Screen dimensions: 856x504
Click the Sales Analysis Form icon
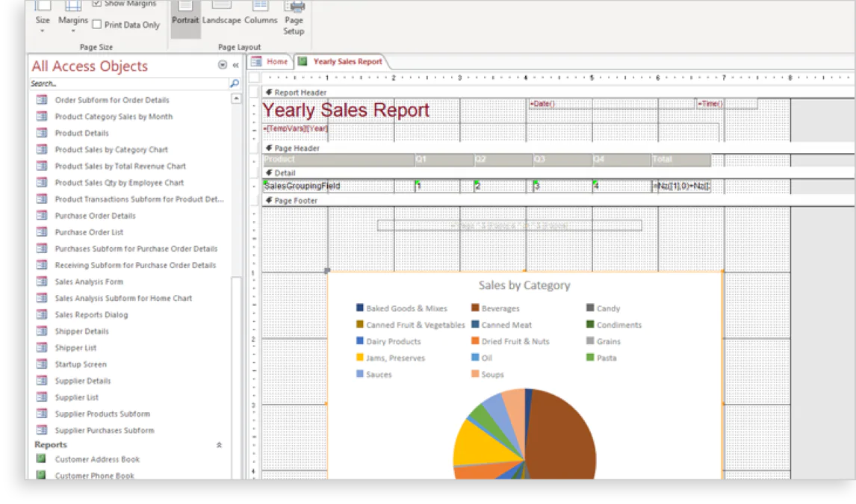tap(43, 281)
